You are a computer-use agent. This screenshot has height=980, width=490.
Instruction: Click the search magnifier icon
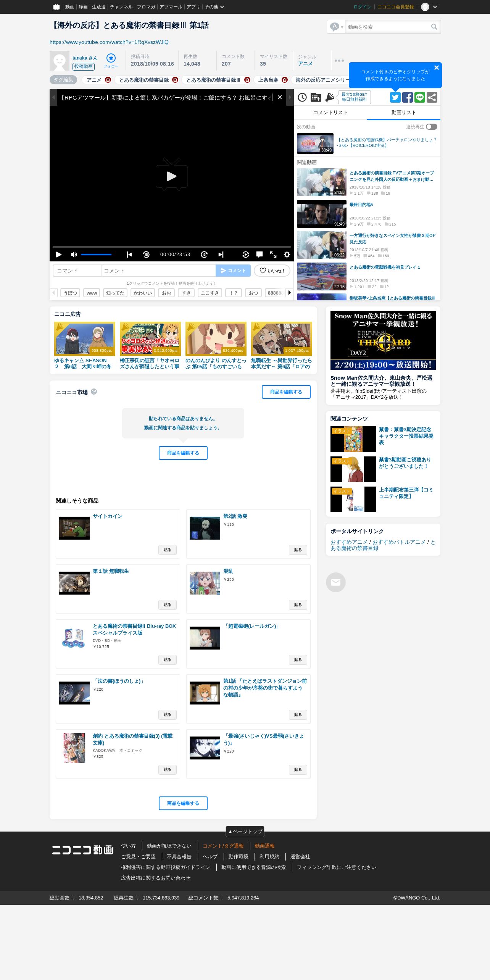434,27
